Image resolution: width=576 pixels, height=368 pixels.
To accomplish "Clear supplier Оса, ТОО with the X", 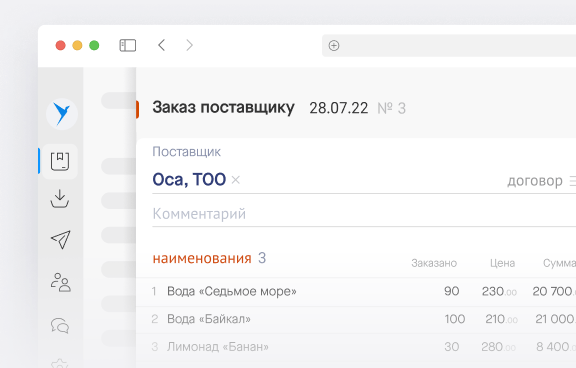I will coord(236,180).
